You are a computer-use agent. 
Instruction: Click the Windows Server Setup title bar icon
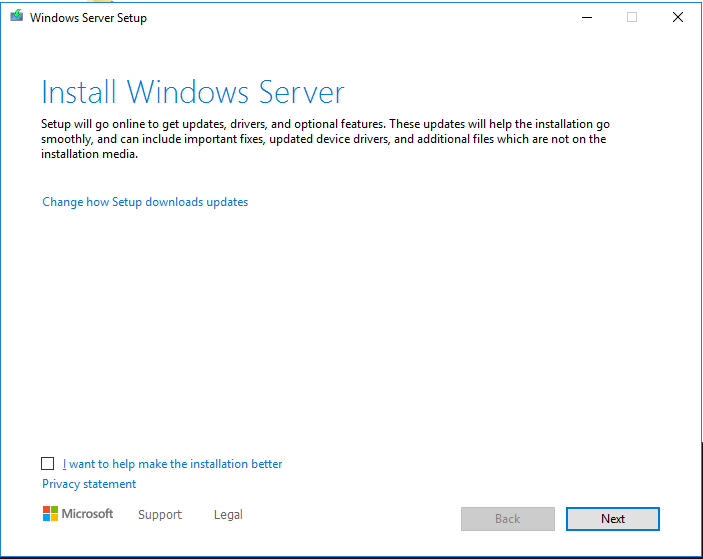(x=17, y=17)
